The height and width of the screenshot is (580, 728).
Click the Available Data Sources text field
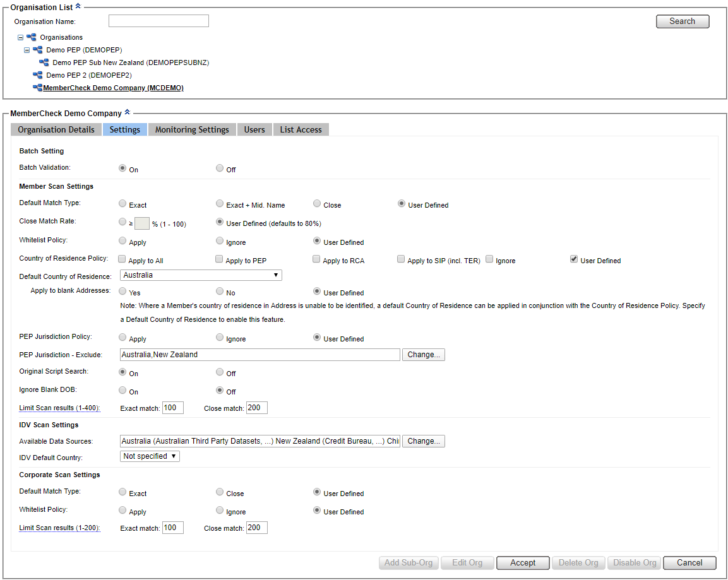click(260, 441)
